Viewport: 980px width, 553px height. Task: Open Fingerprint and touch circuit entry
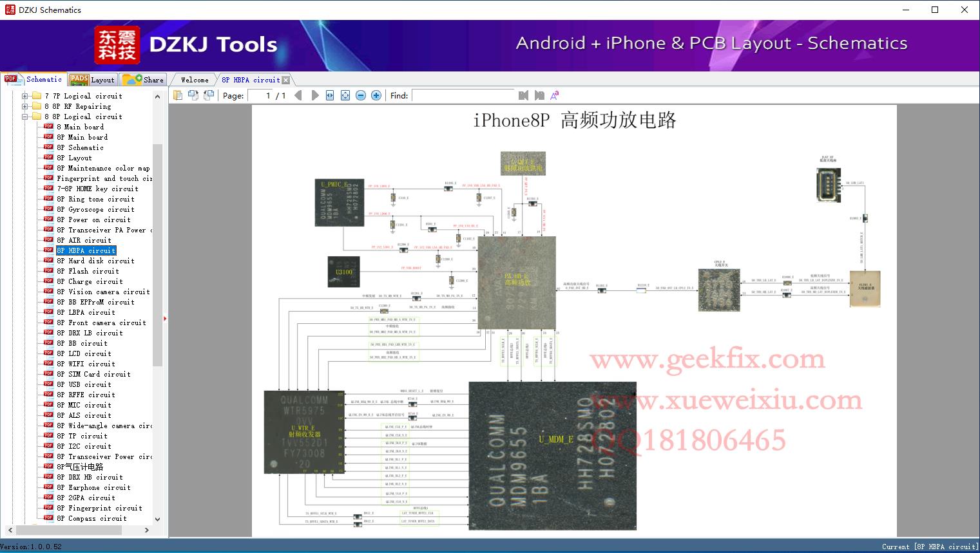104,178
